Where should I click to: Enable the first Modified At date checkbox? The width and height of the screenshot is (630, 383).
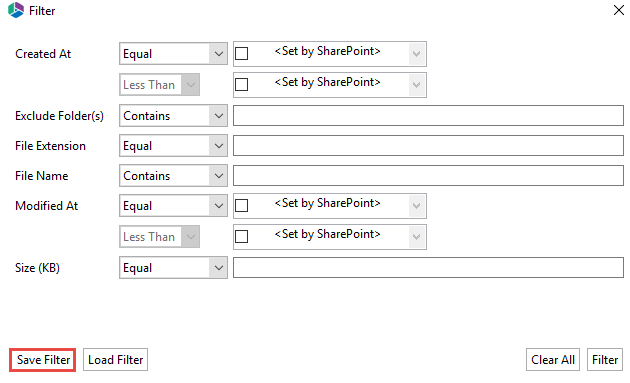click(x=241, y=205)
